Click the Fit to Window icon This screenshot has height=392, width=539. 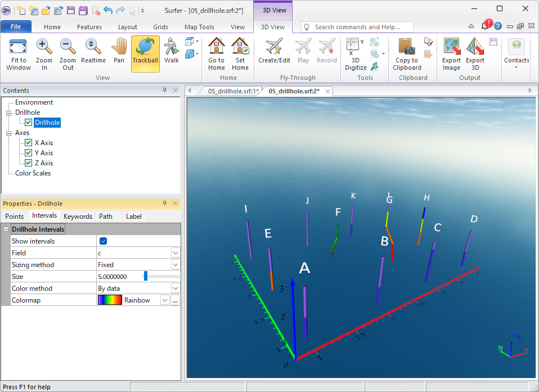19,54
